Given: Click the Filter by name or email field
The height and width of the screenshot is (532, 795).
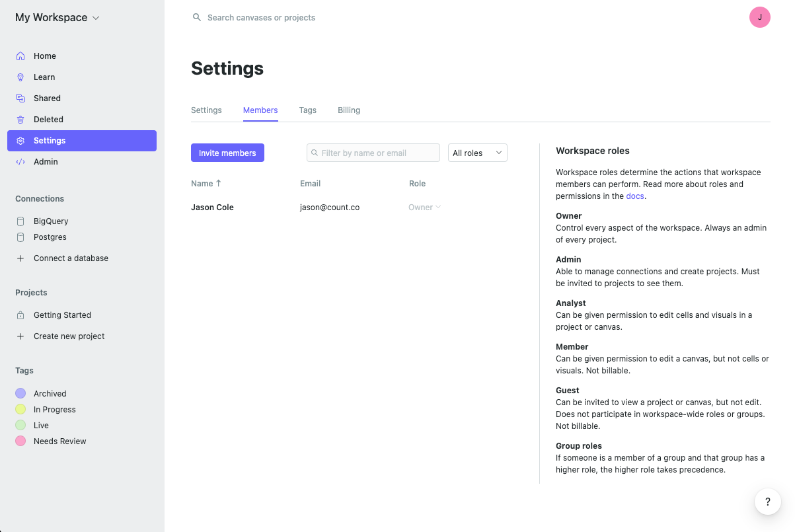Looking at the screenshot, I should pyautogui.click(x=373, y=153).
